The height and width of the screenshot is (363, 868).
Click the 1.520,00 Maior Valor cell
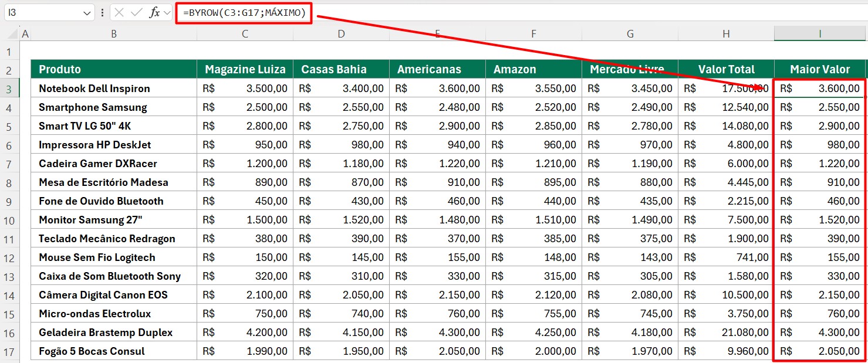820,220
